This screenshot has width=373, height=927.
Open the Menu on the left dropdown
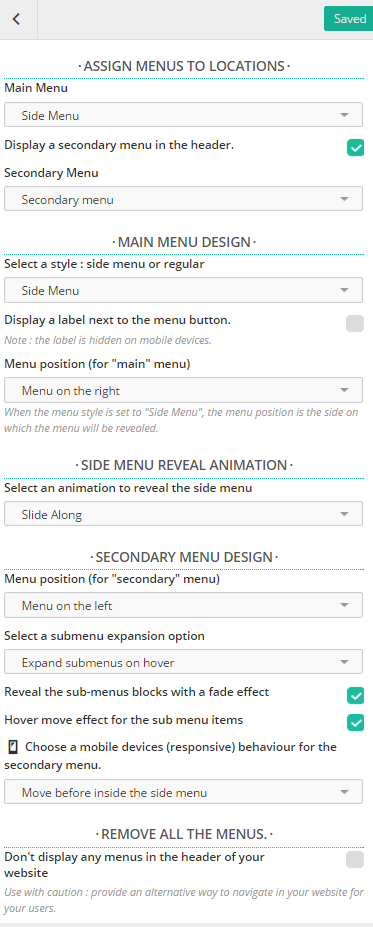183,605
